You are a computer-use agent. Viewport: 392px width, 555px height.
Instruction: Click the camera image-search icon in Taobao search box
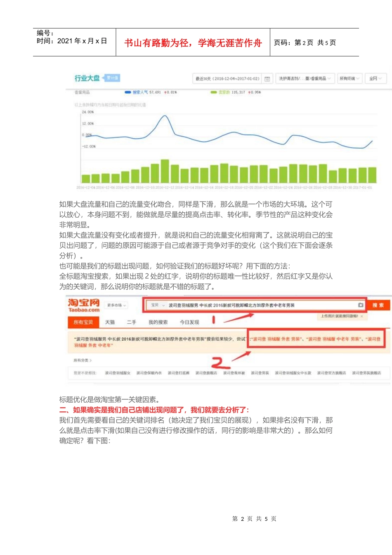(361, 305)
